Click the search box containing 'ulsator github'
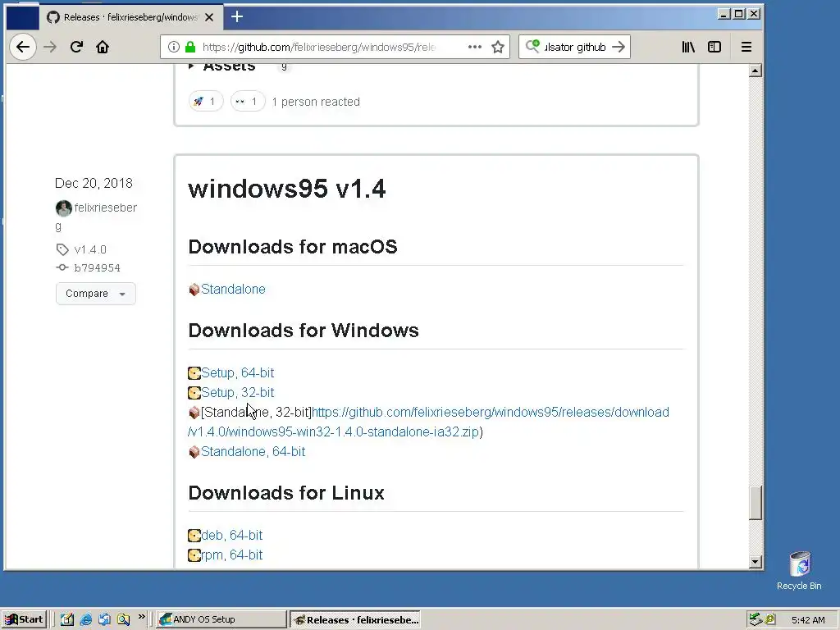The image size is (840, 630). 576,47
